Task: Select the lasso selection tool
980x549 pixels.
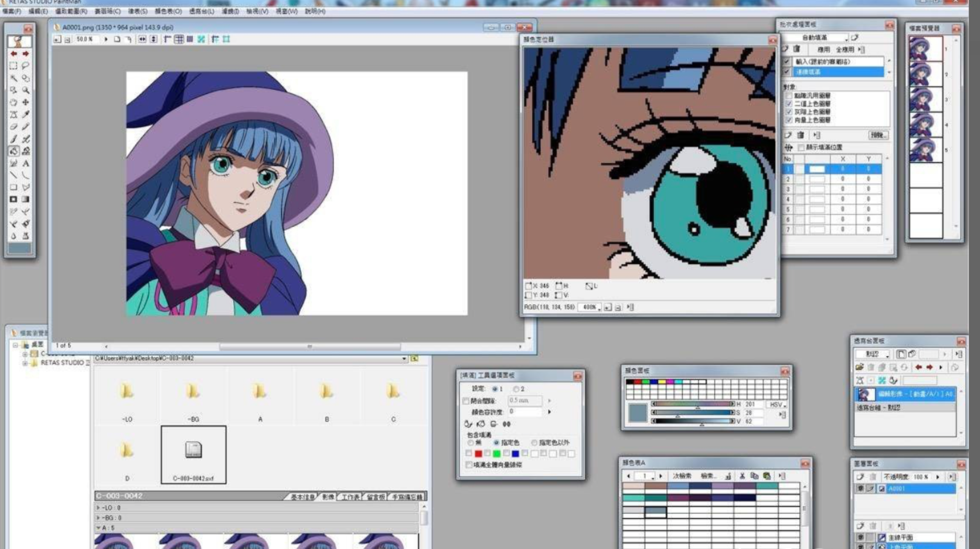Action: tap(26, 66)
